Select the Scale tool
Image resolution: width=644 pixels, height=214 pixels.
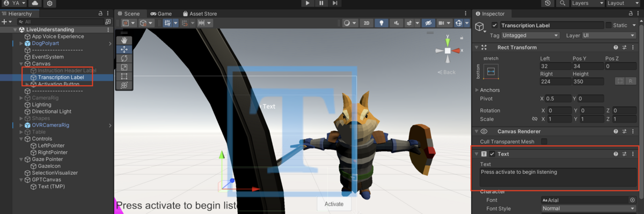pos(124,68)
